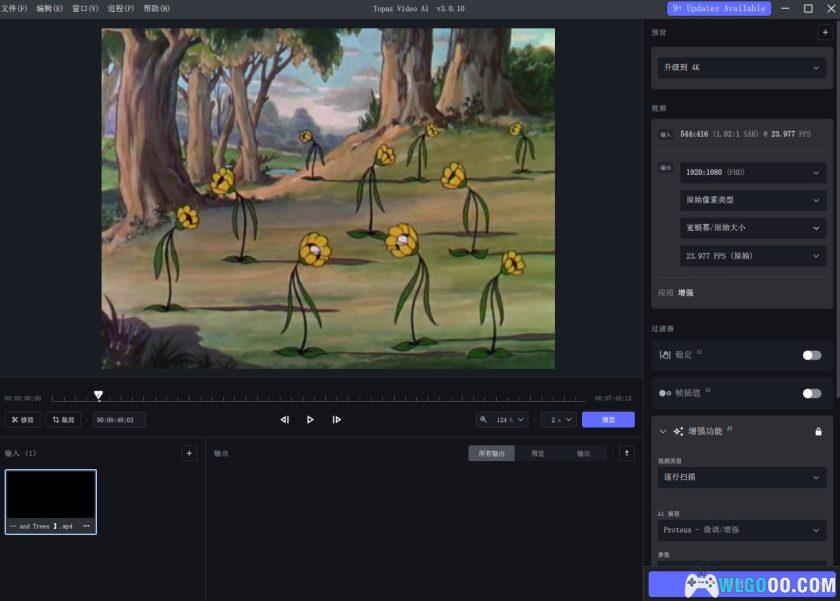Click the play button under the preview

tap(310, 420)
